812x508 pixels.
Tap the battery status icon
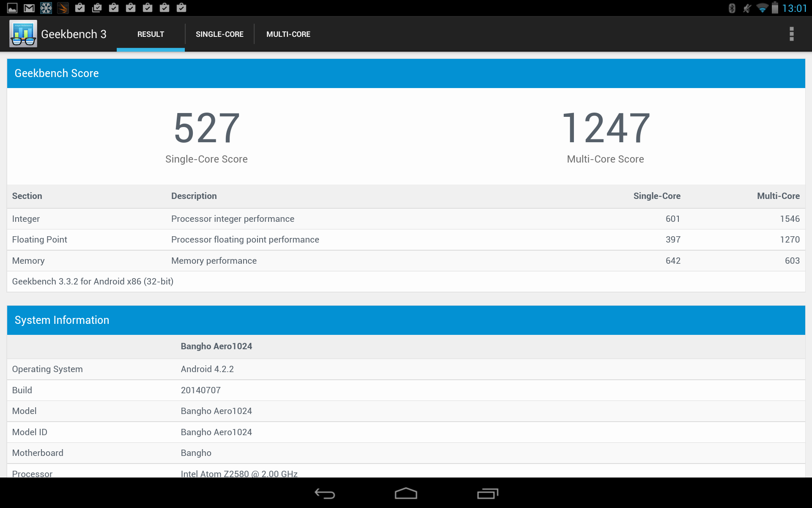(775, 8)
